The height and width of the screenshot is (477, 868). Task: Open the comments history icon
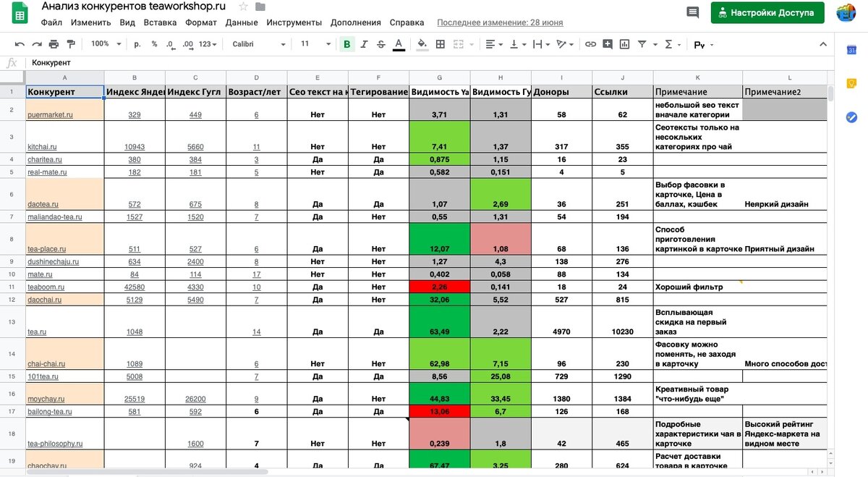(x=692, y=12)
